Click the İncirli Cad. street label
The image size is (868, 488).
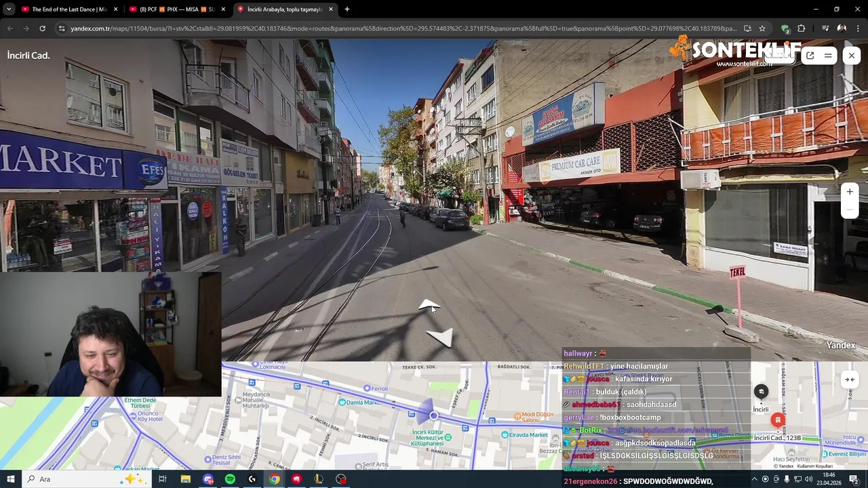click(x=28, y=56)
